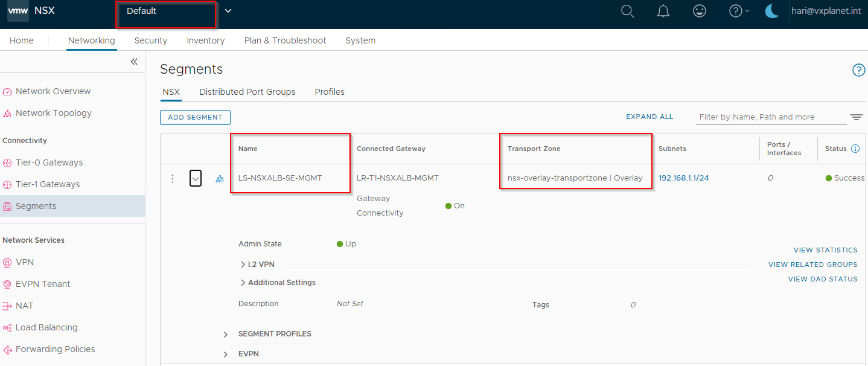This screenshot has height=366, width=868.
Task: Click the Load Balancing icon
Action: [x=7, y=328]
